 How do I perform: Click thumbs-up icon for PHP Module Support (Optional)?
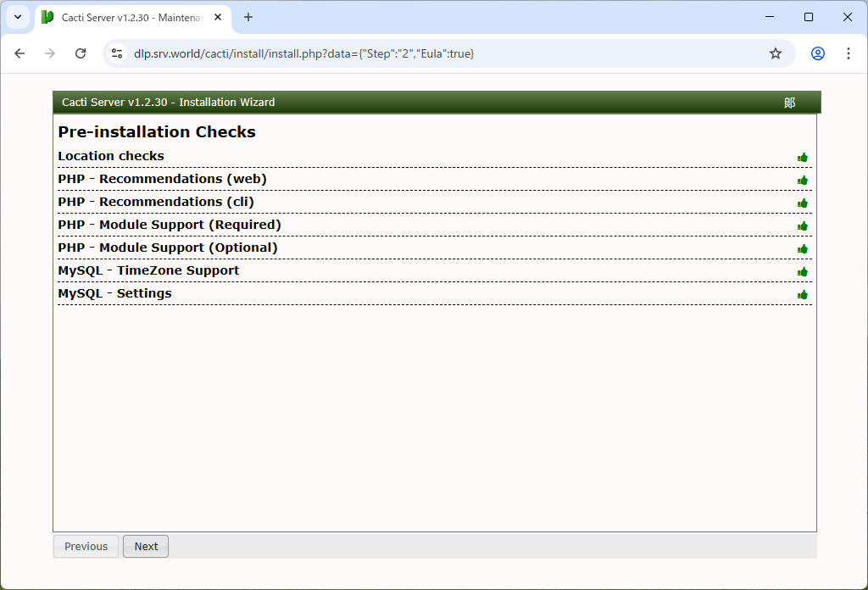pyautogui.click(x=802, y=249)
